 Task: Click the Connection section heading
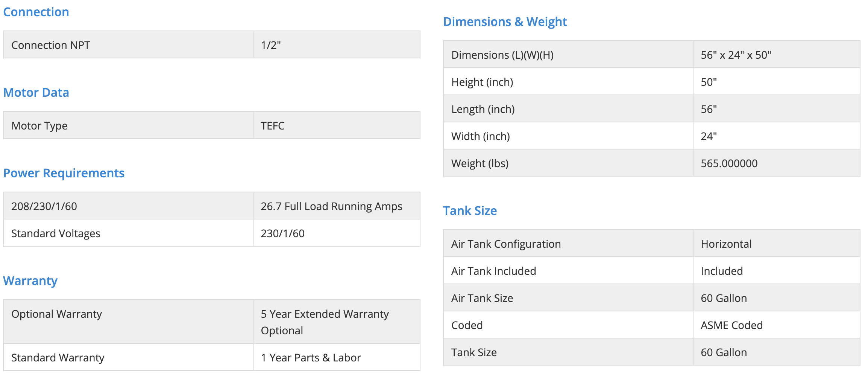click(x=36, y=12)
